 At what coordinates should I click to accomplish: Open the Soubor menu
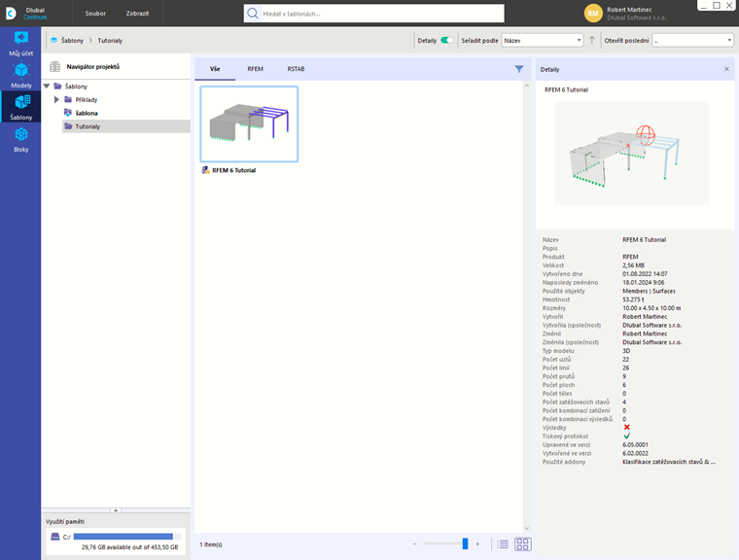(x=95, y=14)
